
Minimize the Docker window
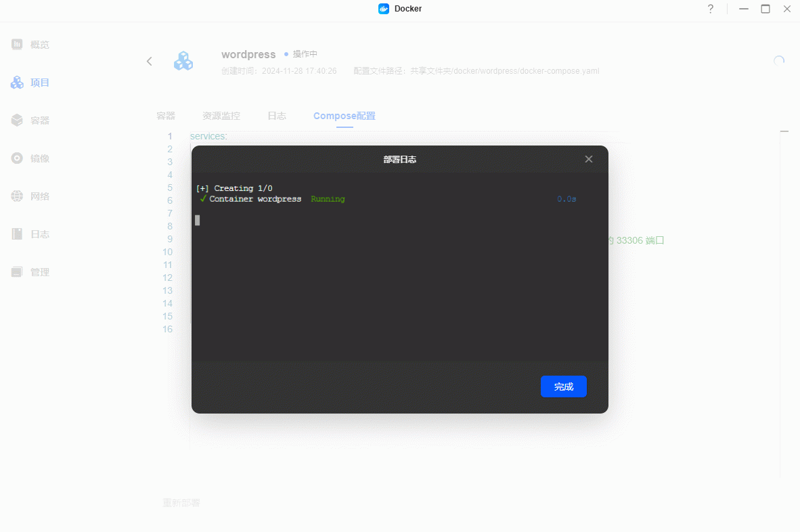(743, 9)
